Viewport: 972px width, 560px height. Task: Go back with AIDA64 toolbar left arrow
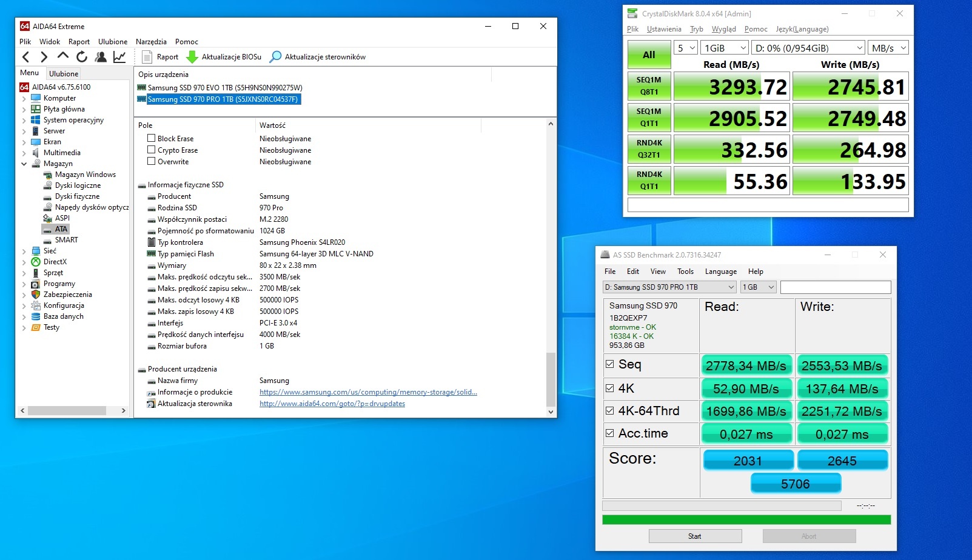click(x=25, y=57)
